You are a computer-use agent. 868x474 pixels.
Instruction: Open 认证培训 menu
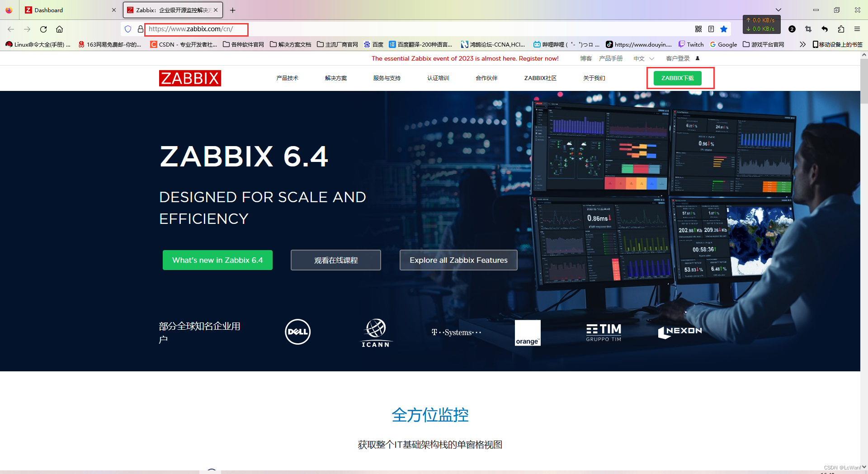[438, 78]
